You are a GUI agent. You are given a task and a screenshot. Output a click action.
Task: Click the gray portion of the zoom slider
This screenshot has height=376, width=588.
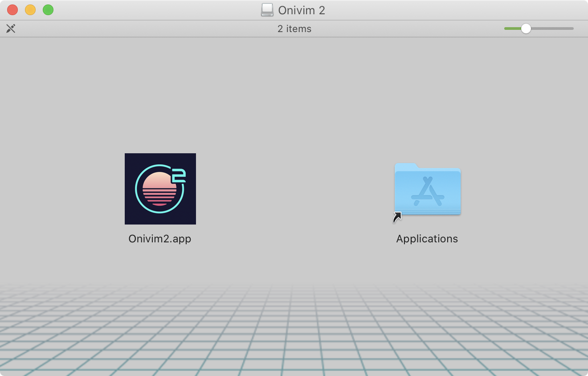pyautogui.click(x=552, y=29)
